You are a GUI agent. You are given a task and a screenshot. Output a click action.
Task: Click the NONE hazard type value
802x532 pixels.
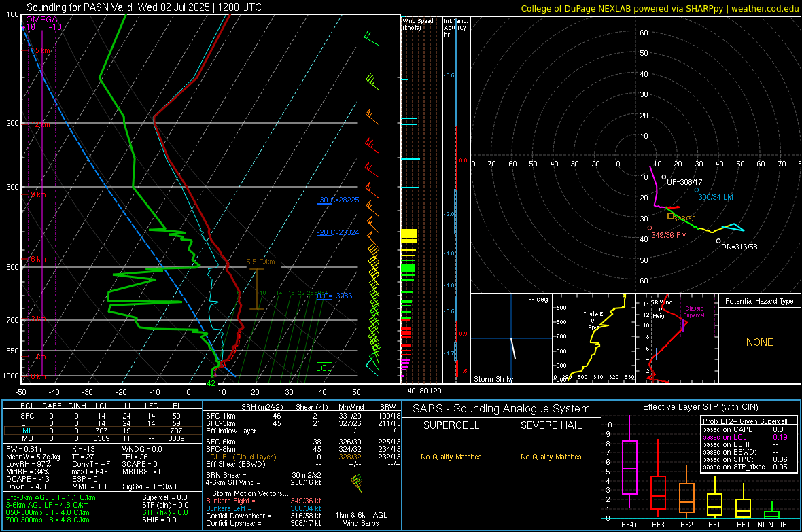[759, 342]
